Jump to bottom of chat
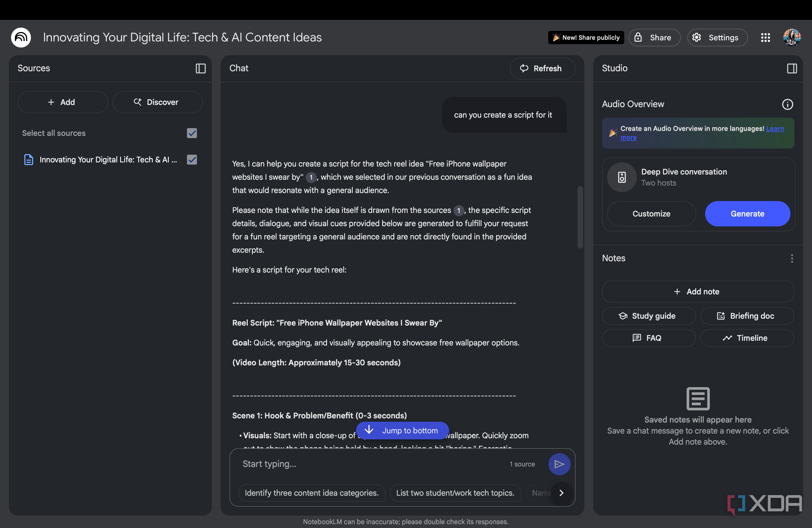812x528 pixels. pos(402,431)
